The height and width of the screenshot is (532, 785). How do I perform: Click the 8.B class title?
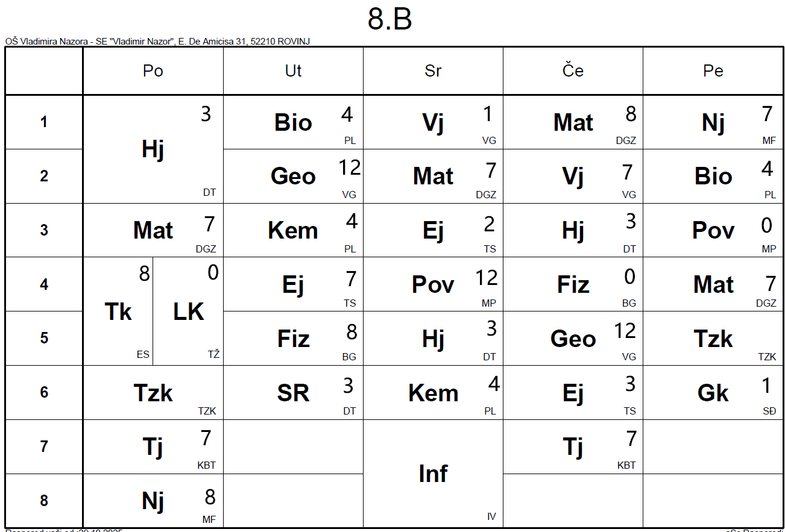pyautogui.click(x=390, y=20)
